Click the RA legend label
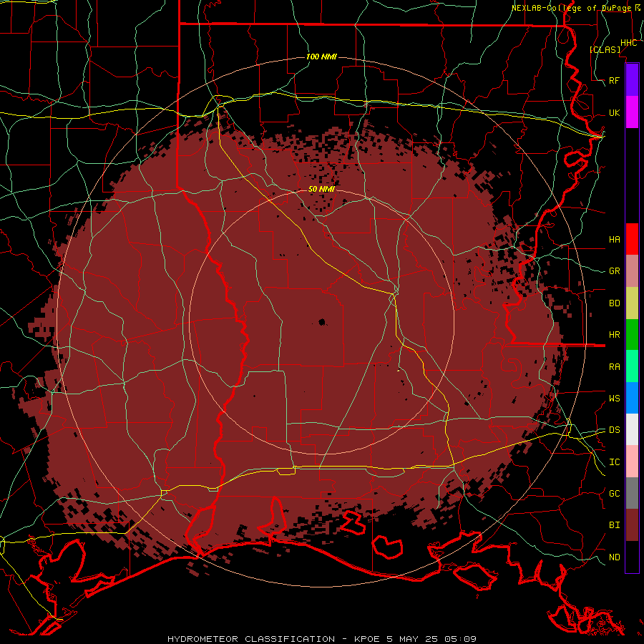The width and height of the screenshot is (644, 644). (615, 367)
